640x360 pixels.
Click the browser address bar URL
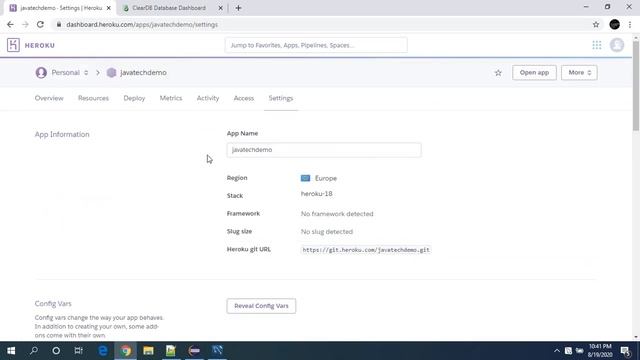click(x=142, y=24)
